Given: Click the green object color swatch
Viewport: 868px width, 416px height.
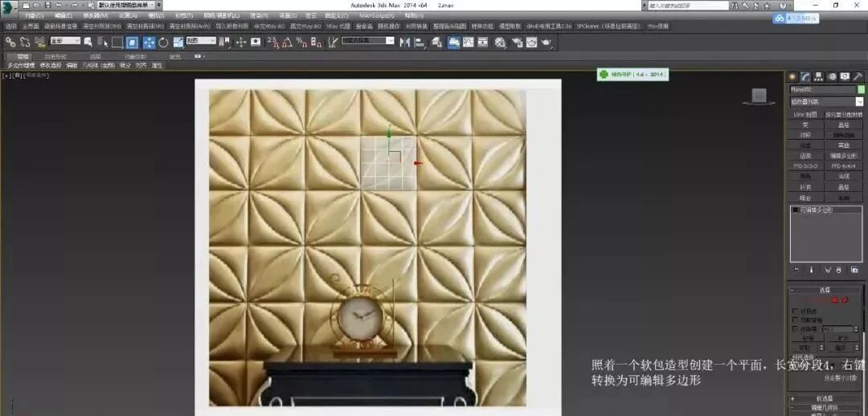Looking at the screenshot, I should 861,90.
